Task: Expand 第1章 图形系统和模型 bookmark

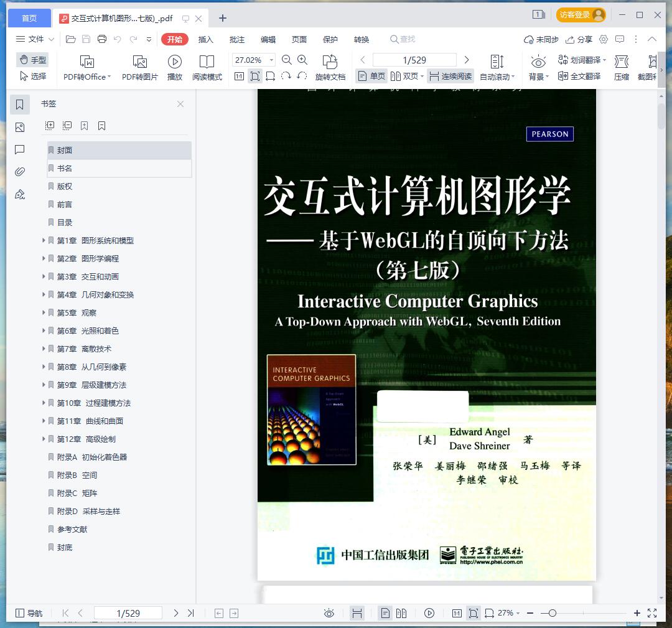Action: [44, 240]
